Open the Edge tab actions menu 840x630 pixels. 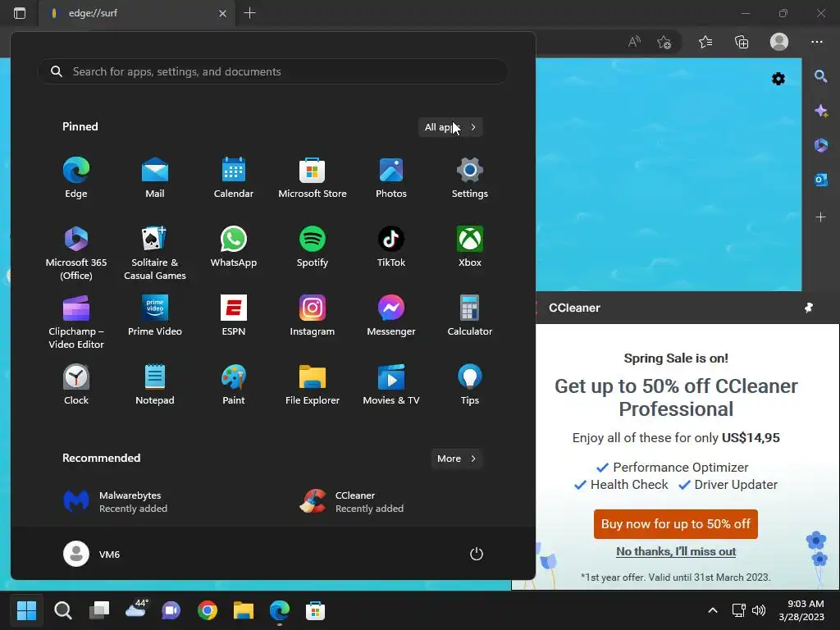(20, 13)
